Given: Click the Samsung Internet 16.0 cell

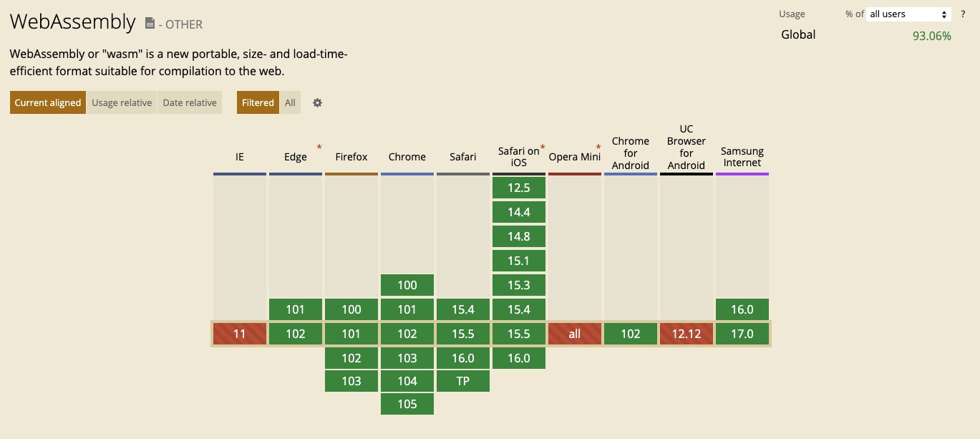Looking at the screenshot, I should 742,309.
